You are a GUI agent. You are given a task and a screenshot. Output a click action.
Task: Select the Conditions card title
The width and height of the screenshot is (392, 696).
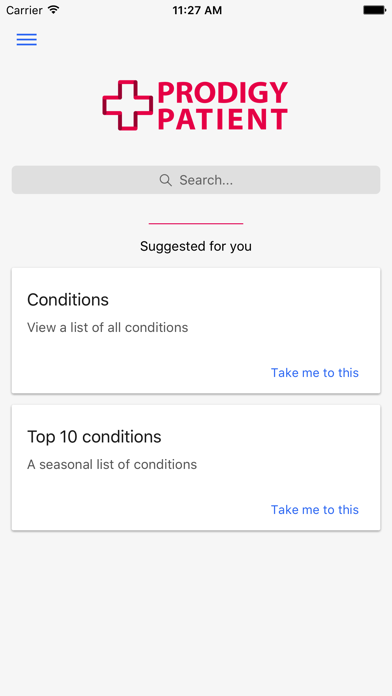click(68, 300)
